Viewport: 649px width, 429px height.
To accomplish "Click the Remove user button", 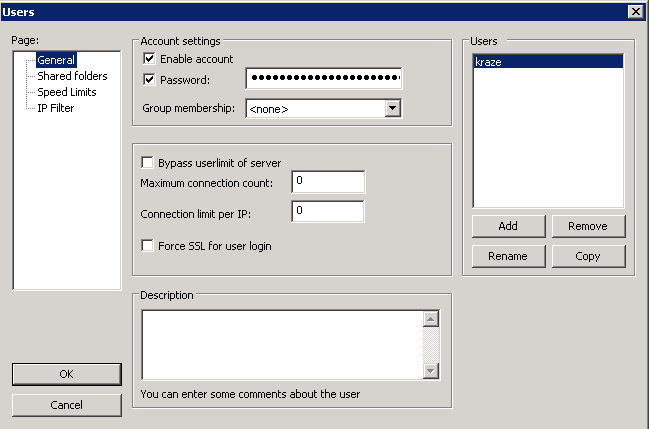I will (x=588, y=226).
